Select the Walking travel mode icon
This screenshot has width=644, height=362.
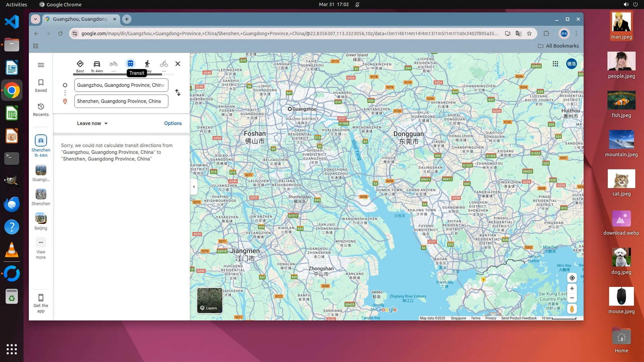click(147, 64)
